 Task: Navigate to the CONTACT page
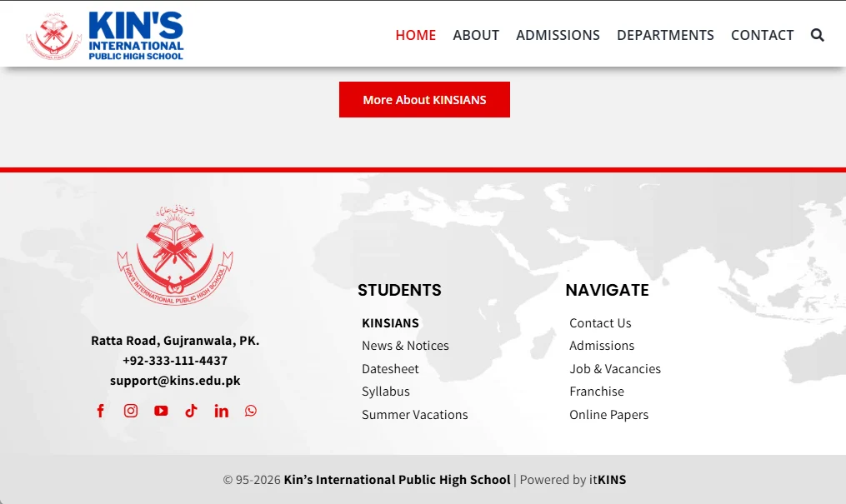coord(762,35)
